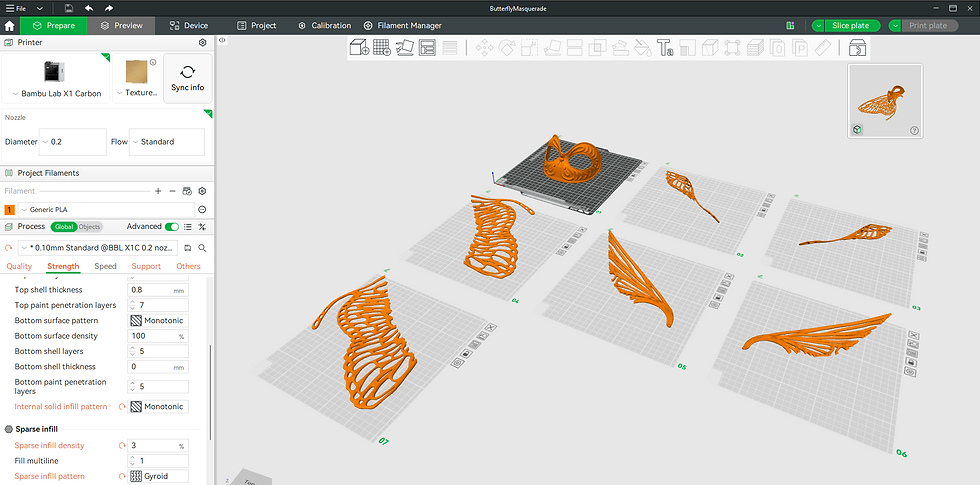Switch to the Preview tab
This screenshot has height=485, width=980.
click(121, 26)
